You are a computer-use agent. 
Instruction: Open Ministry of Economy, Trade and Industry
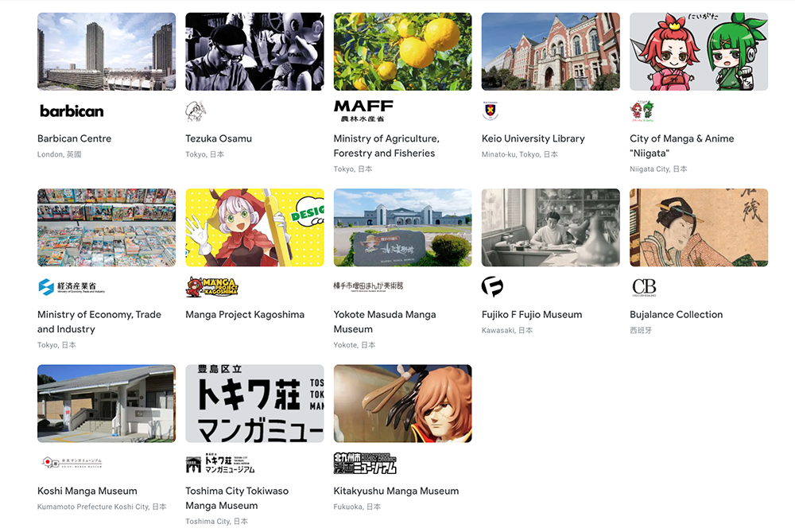(99, 321)
